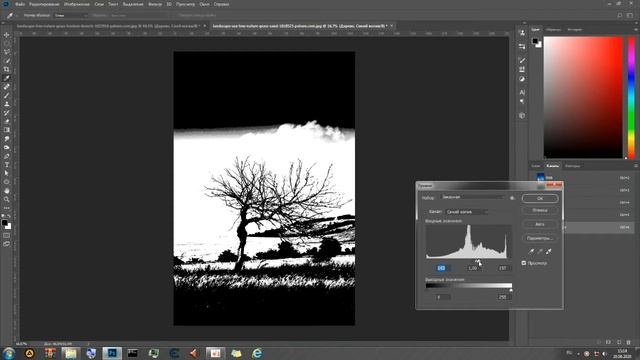
Task: Open the Channels panel flyout menu
Action: click(x=636, y=166)
